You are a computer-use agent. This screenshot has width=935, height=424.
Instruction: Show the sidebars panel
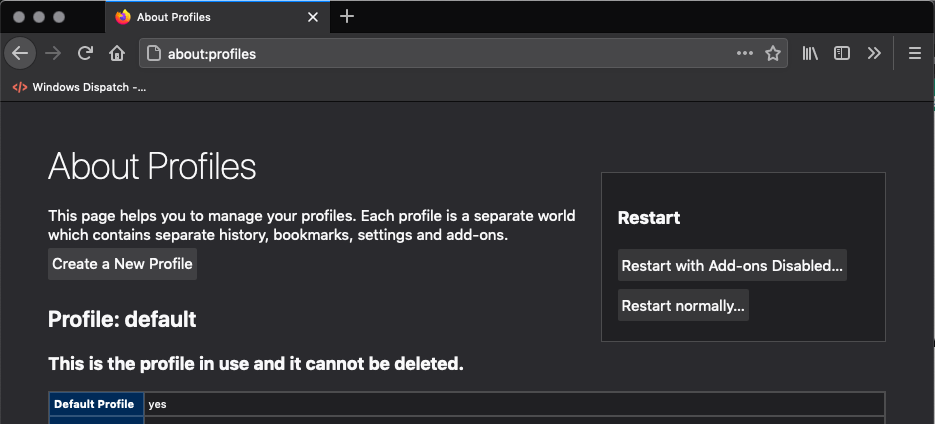842,54
